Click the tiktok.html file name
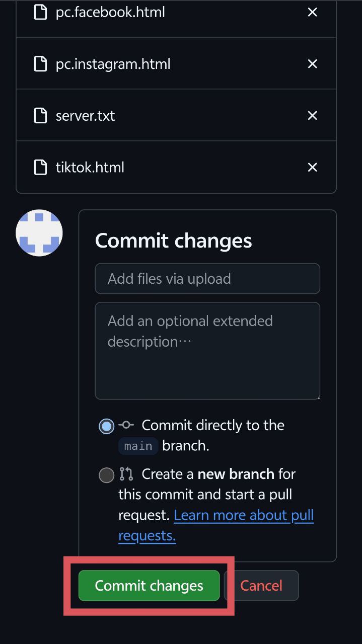The width and height of the screenshot is (362, 644). [90, 168]
